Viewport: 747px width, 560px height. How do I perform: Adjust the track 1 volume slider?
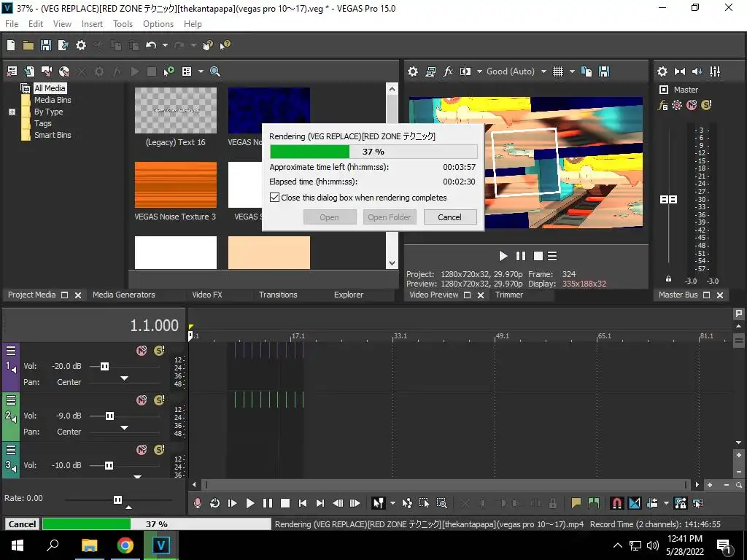point(105,366)
